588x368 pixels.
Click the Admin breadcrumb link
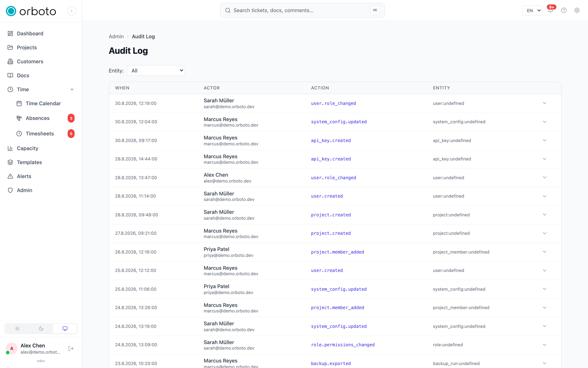click(x=116, y=36)
